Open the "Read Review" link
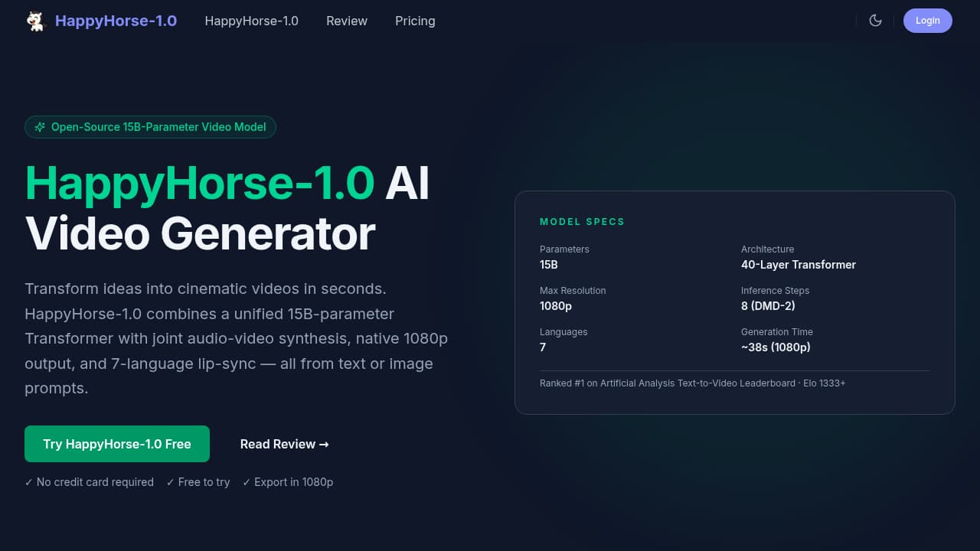This screenshot has width=980, height=551. tap(284, 444)
